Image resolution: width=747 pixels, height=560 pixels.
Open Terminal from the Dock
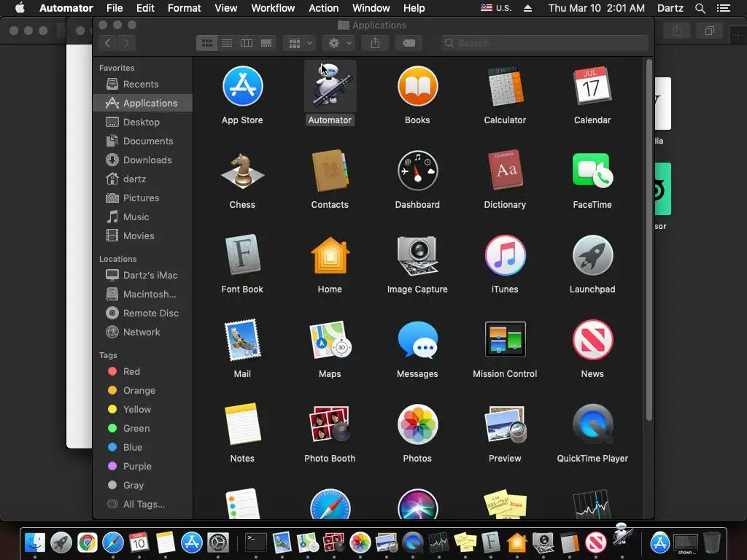[x=256, y=542]
